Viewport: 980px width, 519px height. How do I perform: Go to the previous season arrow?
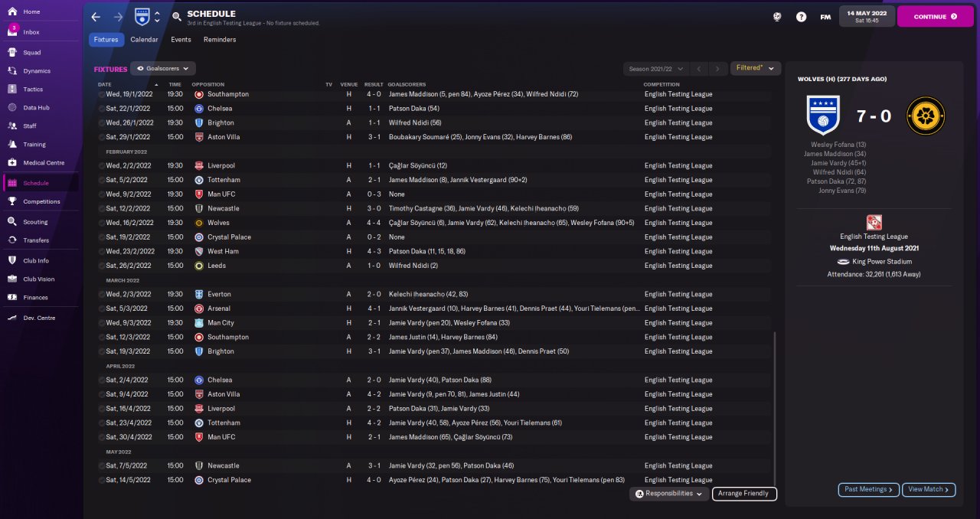tap(698, 69)
